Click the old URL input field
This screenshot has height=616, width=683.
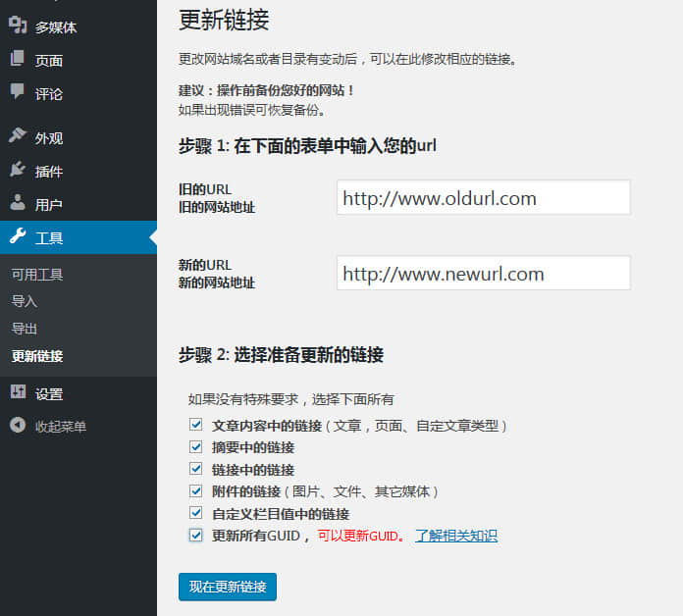point(484,197)
